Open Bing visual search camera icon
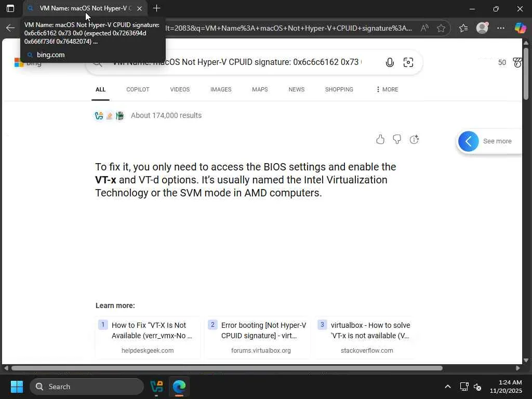The width and height of the screenshot is (532, 399). tap(408, 62)
